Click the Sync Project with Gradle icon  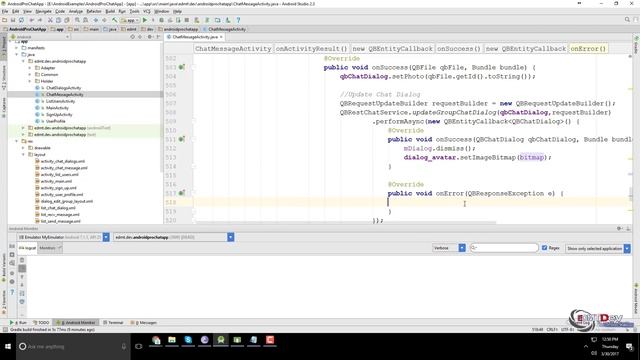point(207,20)
